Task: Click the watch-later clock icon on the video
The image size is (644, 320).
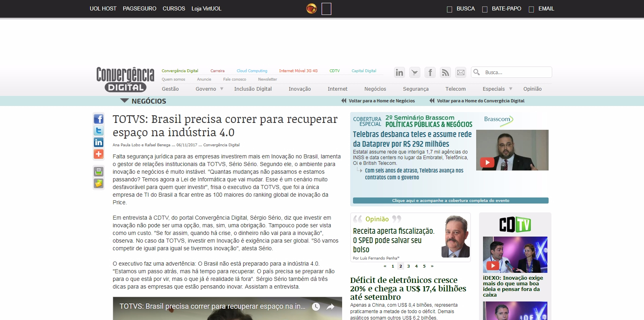Action: (316, 307)
